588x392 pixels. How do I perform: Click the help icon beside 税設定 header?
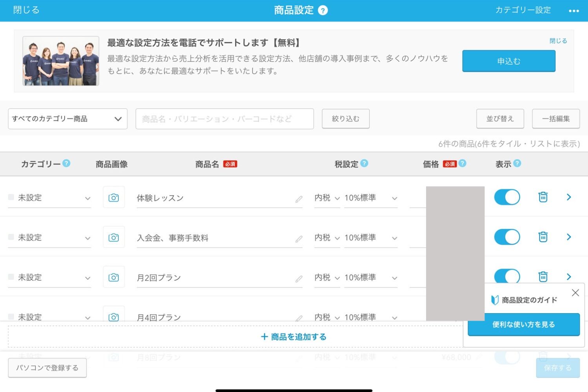365,164
